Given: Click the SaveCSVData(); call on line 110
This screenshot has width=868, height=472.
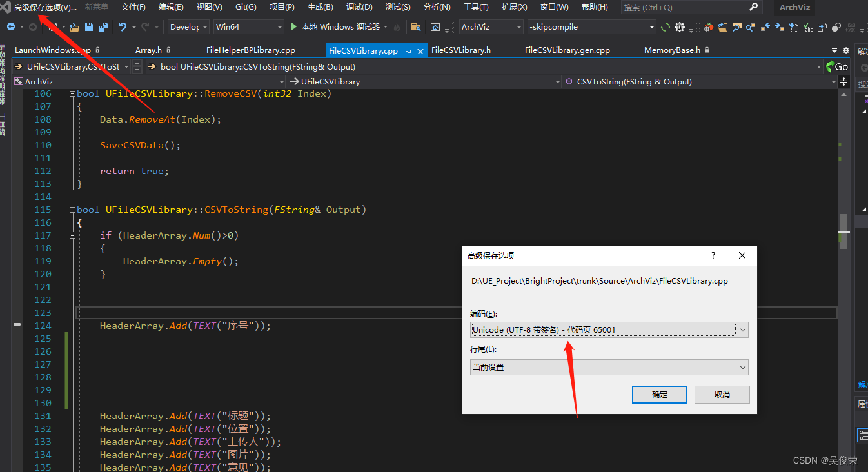Looking at the screenshot, I should coord(141,145).
